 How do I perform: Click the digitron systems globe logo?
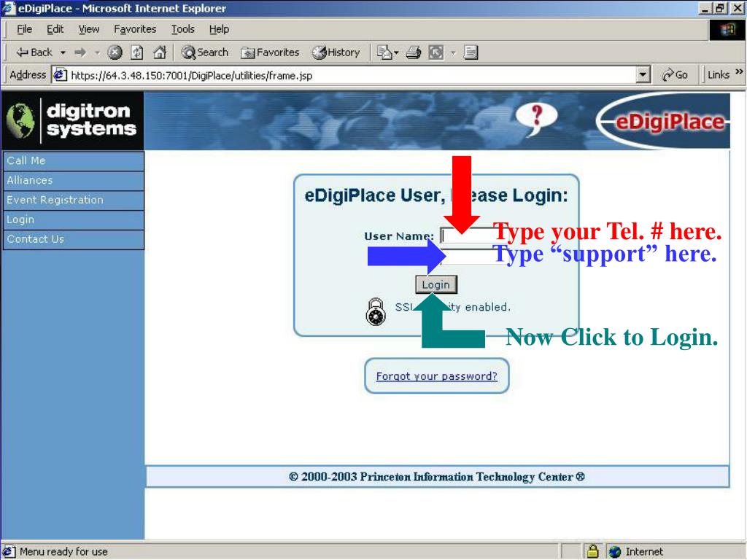(x=20, y=121)
